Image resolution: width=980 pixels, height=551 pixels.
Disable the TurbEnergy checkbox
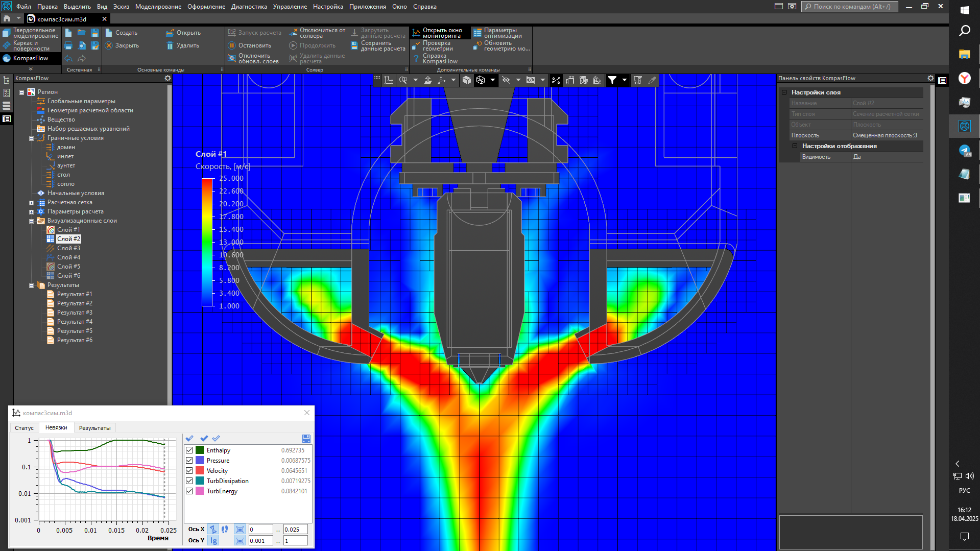[189, 491]
